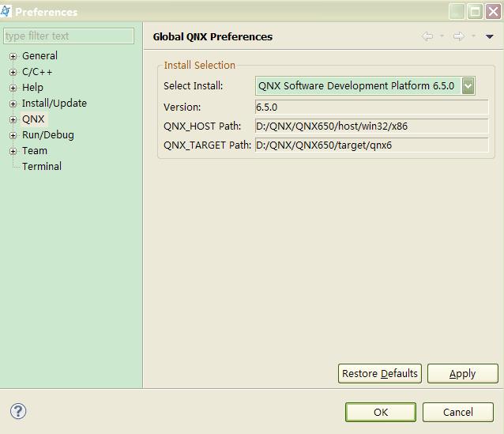504x434 pixels.
Task: Click the help question mark icon
Action: [18, 411]
